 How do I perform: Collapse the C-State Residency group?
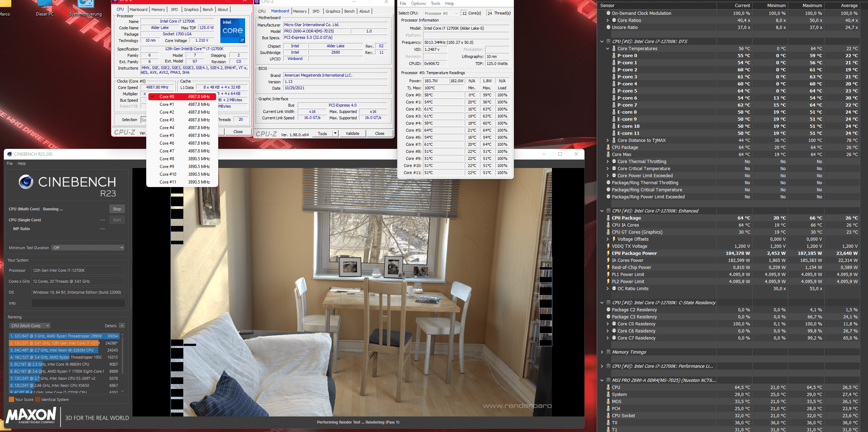click(x=602, y=302)
